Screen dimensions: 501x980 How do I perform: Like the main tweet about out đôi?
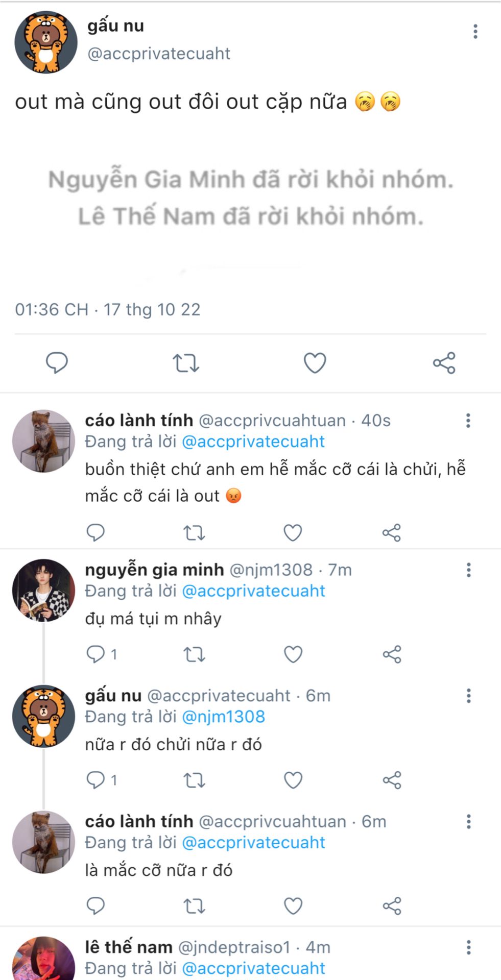pyautogui.click(x=315, y=363)
